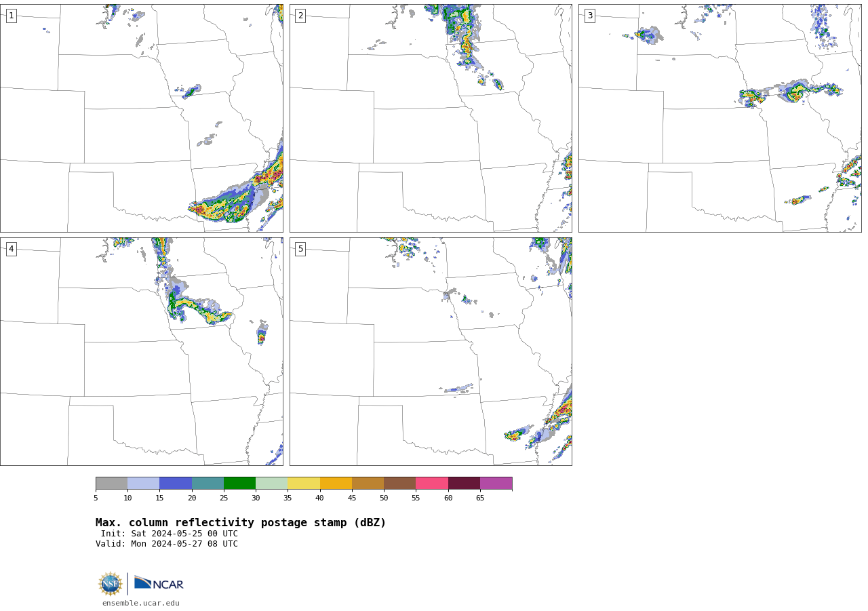The height and width of the screenshot is (611, 868).
Task: Click the tan 45-50 dBZ swatch
Action: 368,484
